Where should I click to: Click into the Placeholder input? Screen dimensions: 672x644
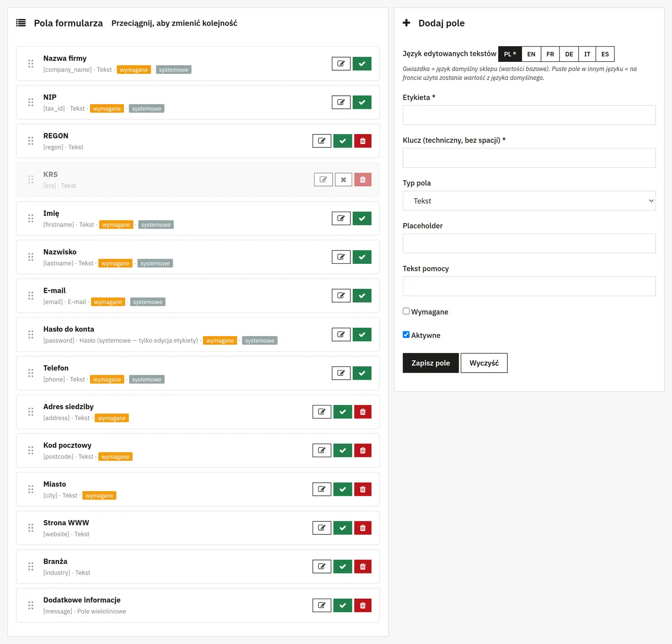point(529,244)
